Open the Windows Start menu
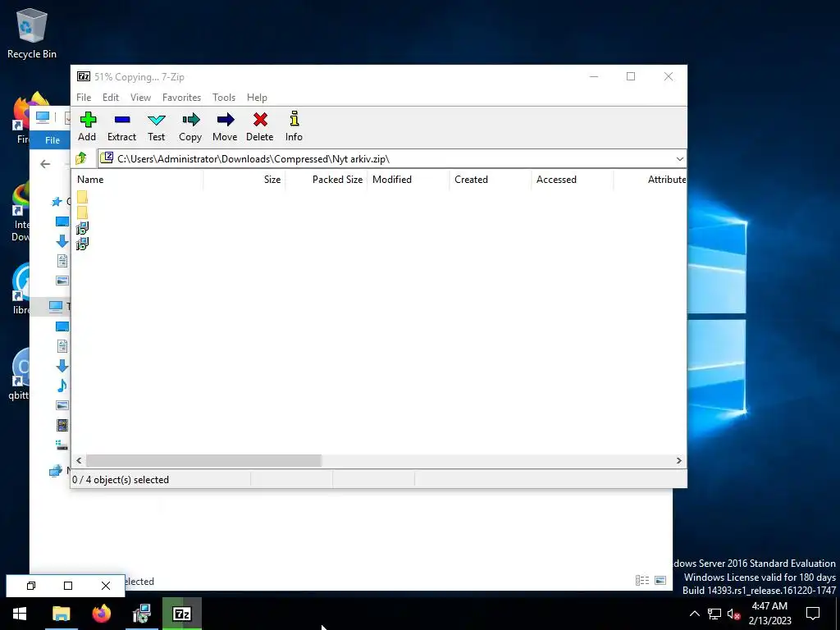840x630 pixels. (20, 614)
